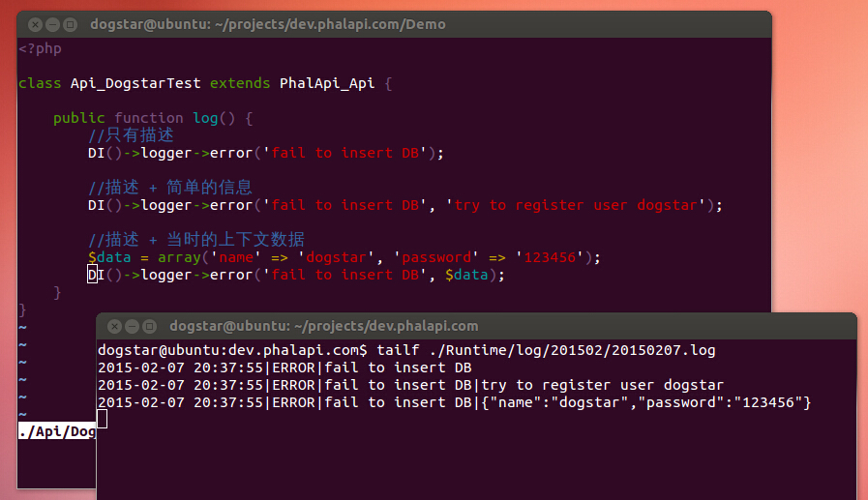The image size is (868, 500).
Task: Click parent class 'PhalApi_Api'
Action: point(327,83)
